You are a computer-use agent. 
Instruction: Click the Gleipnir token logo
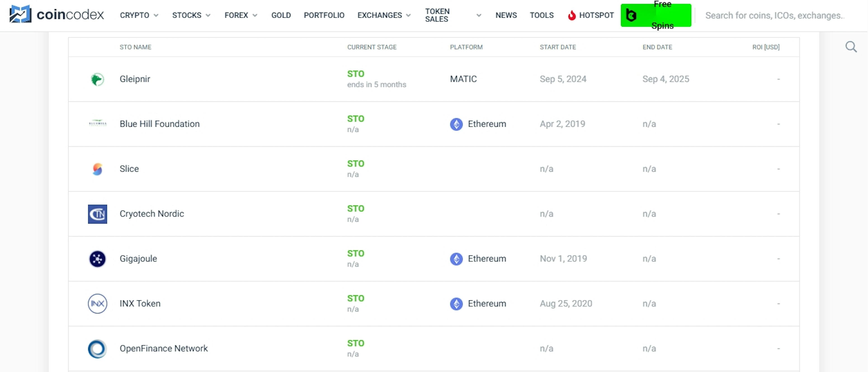click(x=97, y=80)
